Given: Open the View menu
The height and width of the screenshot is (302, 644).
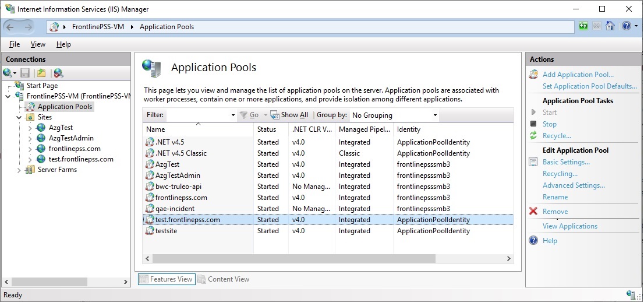Looking at the screenshot, I should (x=38, y=44).
